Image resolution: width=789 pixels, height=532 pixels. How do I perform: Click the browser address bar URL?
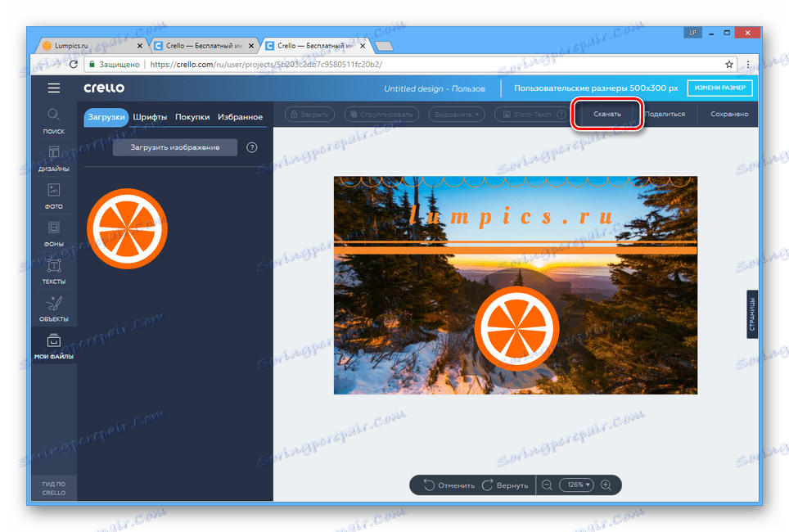[266, 65]
